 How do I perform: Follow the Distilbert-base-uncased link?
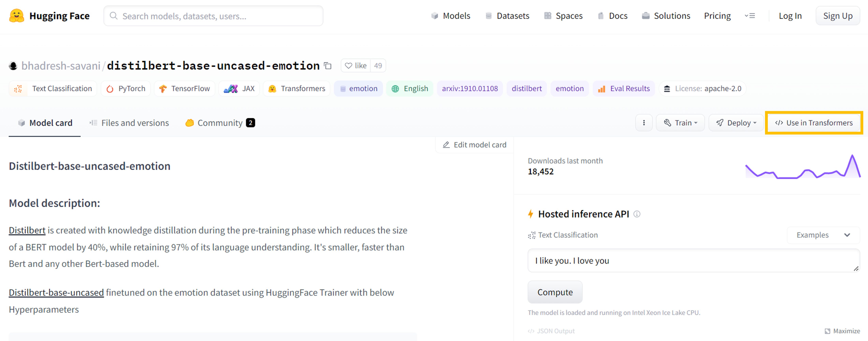56,292
